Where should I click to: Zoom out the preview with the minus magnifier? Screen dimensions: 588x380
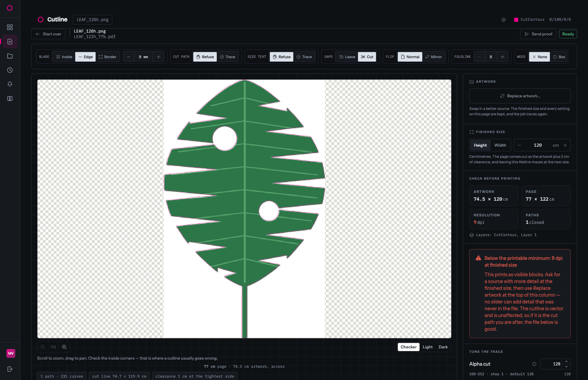(43, 347)
